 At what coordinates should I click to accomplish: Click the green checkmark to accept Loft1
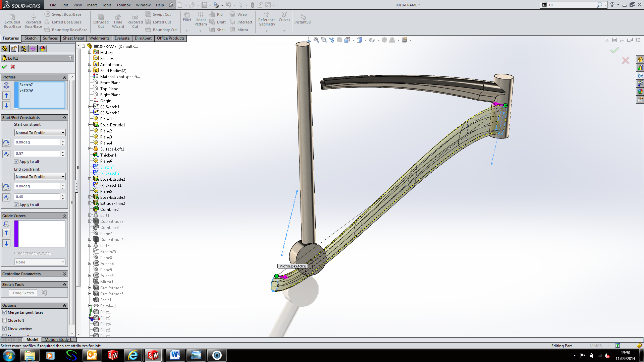(4, 66)
